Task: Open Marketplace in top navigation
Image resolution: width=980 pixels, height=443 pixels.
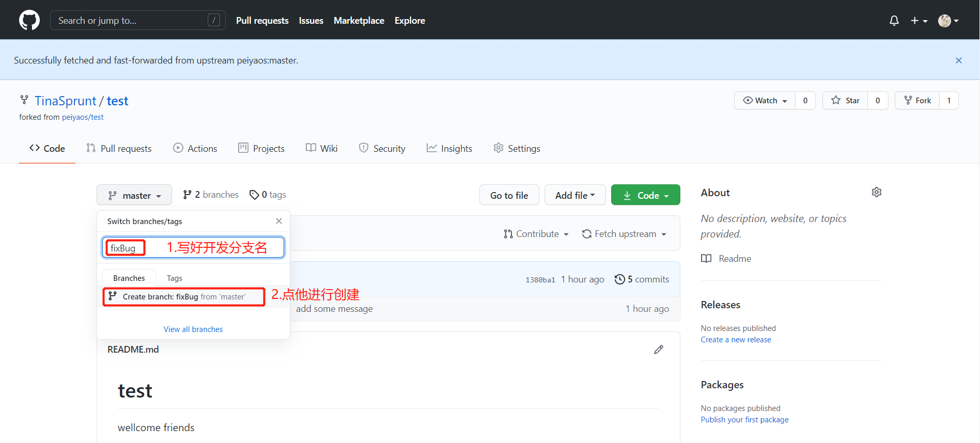Action: [x=359, y=21]
